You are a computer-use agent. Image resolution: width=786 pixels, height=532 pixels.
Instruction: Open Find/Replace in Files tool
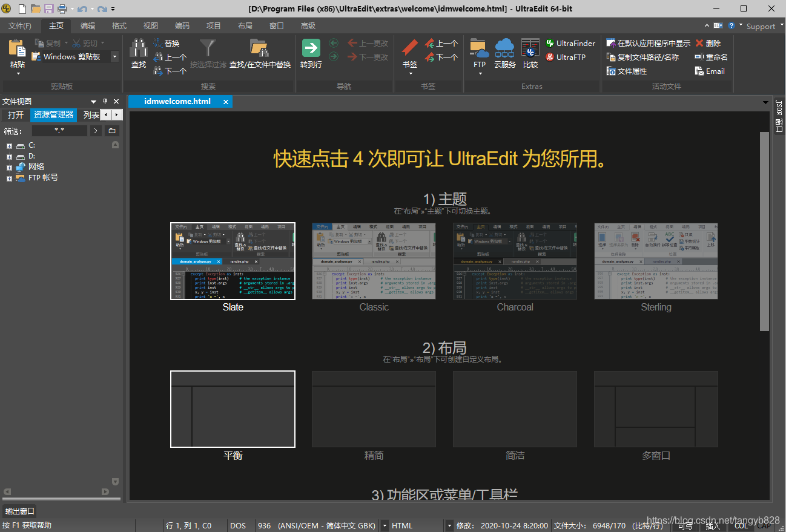[x=260, y=54]
